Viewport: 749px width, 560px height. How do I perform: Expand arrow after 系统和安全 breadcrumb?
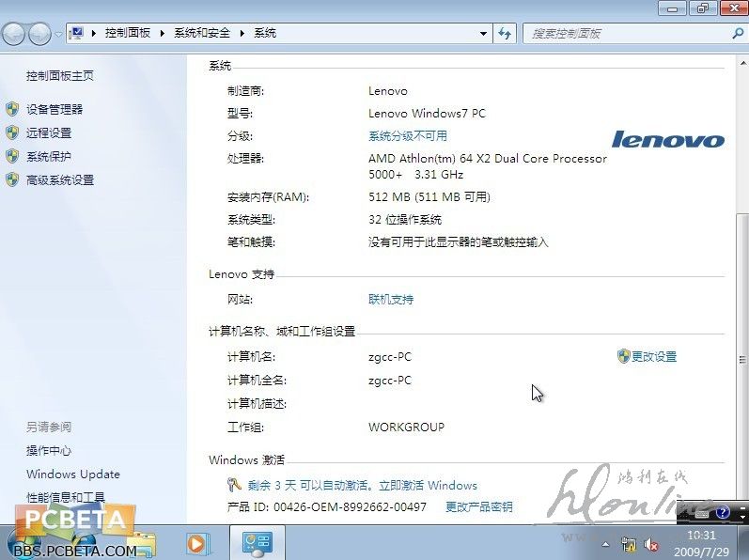click(x=242, y=33)
